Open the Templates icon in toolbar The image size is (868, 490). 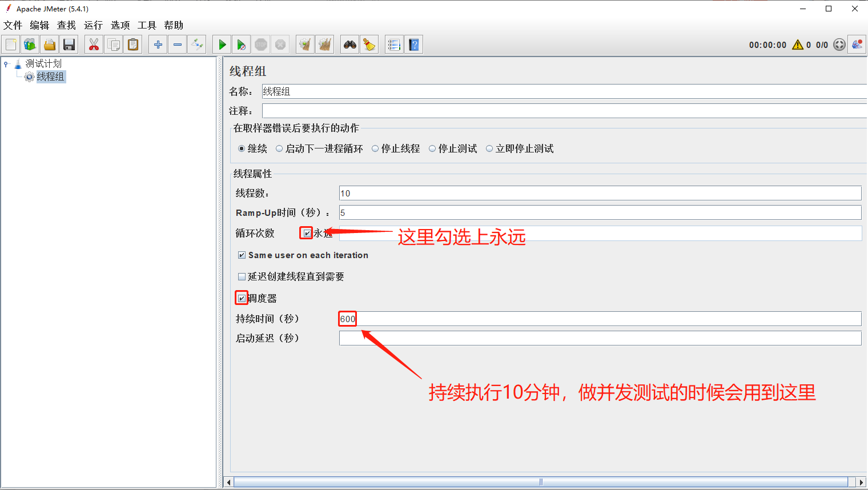point(30,45)
